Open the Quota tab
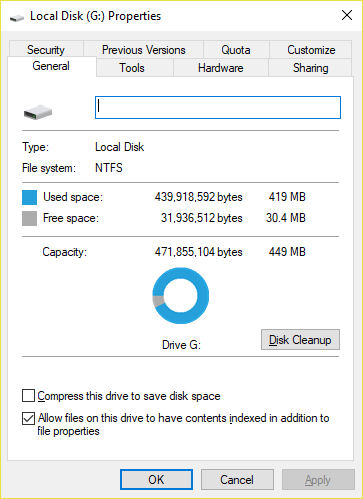The width and height of the screenshot is (363, 499). pos(236,49)
